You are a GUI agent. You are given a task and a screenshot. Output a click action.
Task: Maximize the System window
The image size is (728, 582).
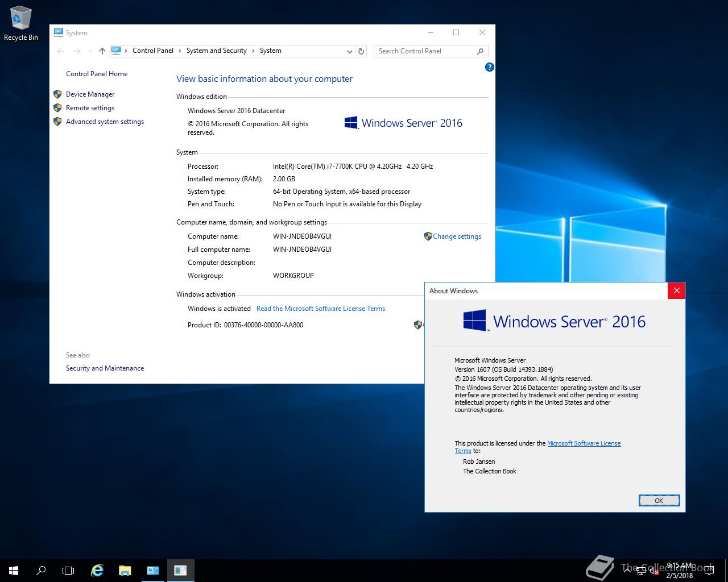click(x=456, y=32)
